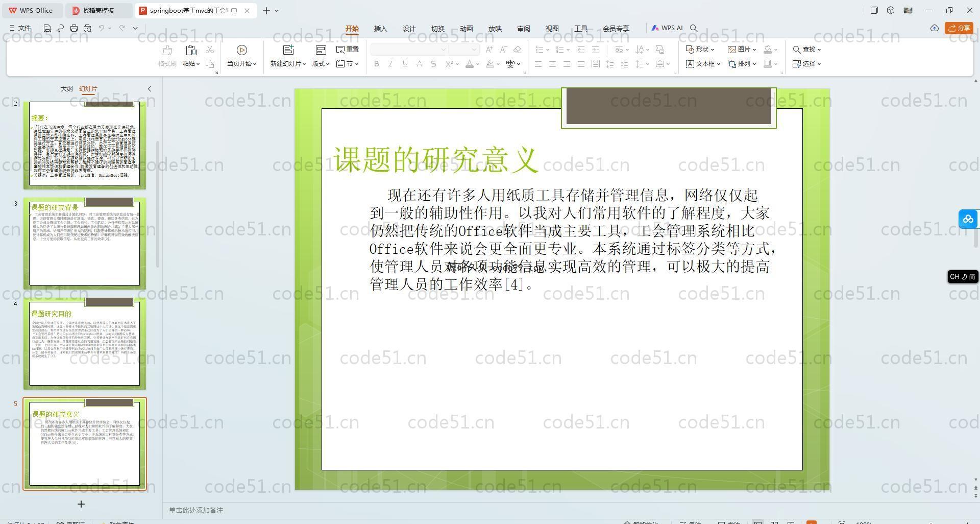Viewport: 980px width, 524px height.
Task: Toggle Strikethrough formatting
Action: [420, 64]
